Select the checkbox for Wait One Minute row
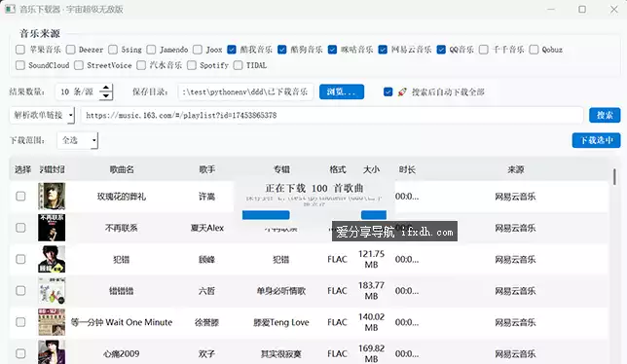 point(20,322)
